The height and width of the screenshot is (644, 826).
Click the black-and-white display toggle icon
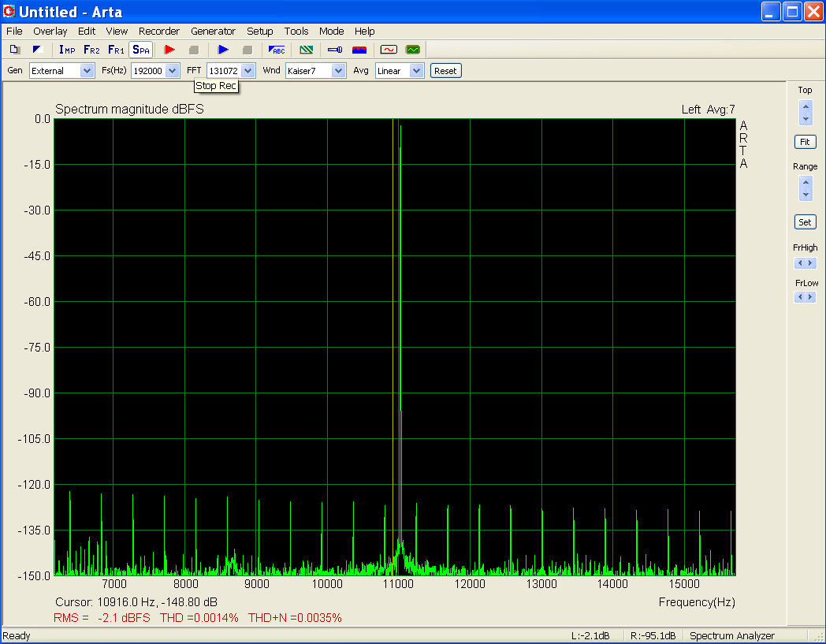(37, 50)
